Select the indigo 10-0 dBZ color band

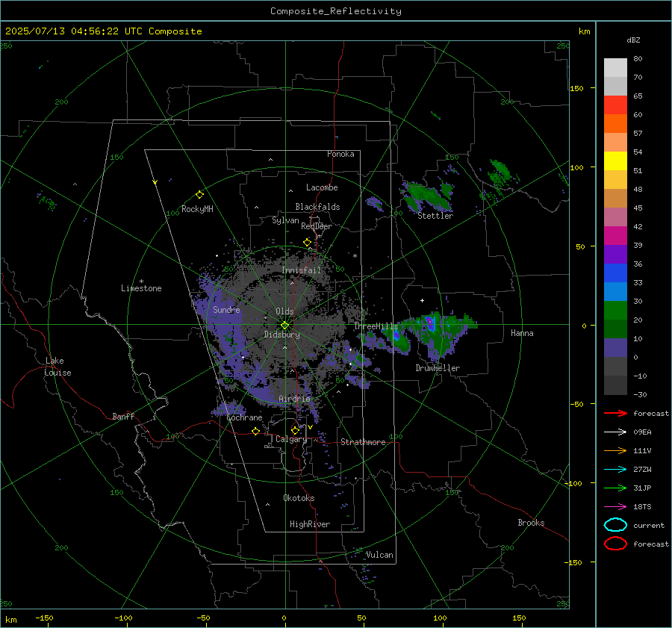pos(615,348)
